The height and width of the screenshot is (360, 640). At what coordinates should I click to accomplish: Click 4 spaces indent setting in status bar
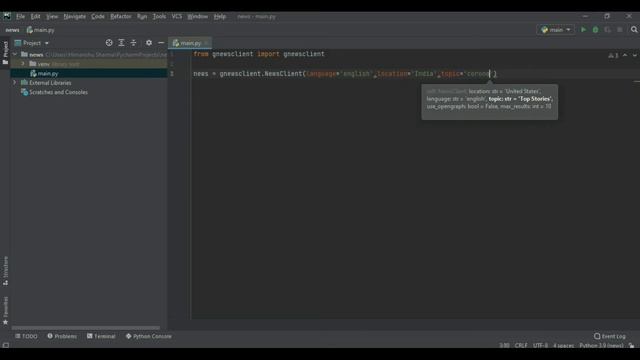click(564, 345)
